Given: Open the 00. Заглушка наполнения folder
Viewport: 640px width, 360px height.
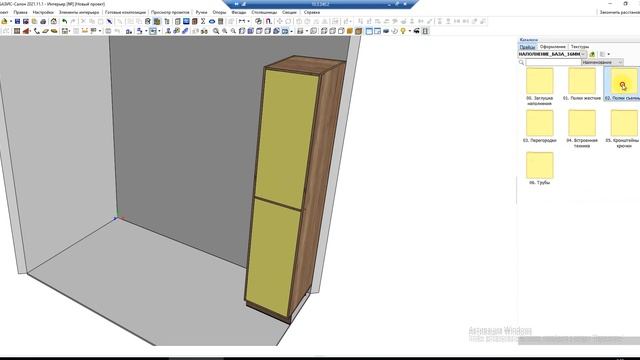Looking at the screenshot, I should pyautogui.click(x=540, y=87).
